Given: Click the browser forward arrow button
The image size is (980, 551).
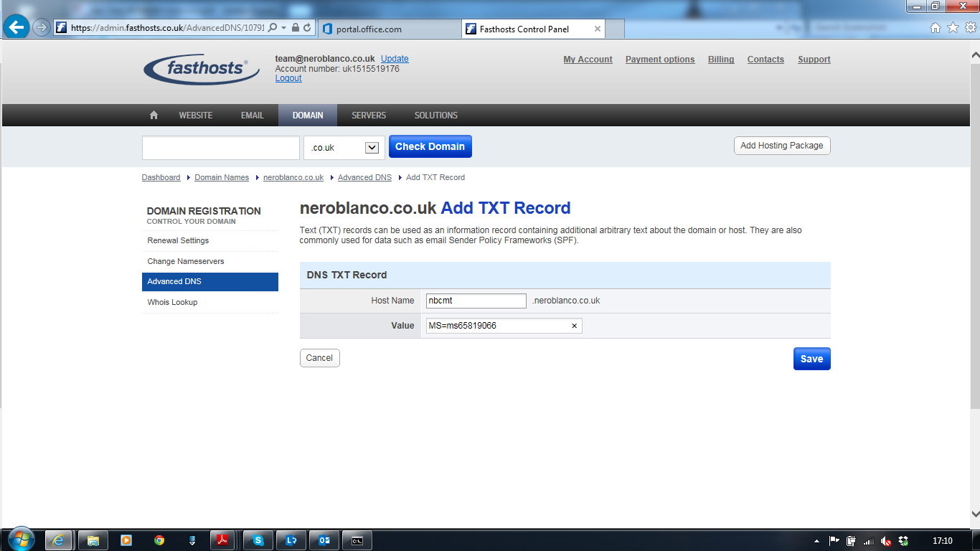Looking at the screenshot, I should tap(42, 28).
